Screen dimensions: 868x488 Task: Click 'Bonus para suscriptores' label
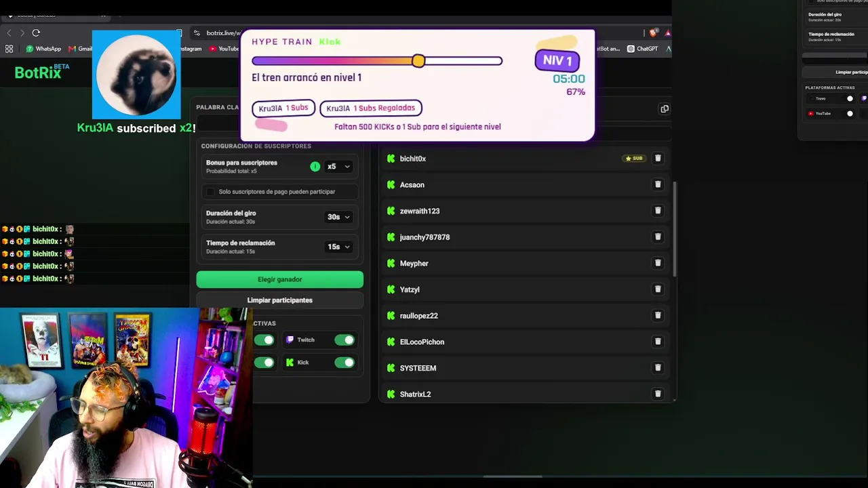[241, 163]
